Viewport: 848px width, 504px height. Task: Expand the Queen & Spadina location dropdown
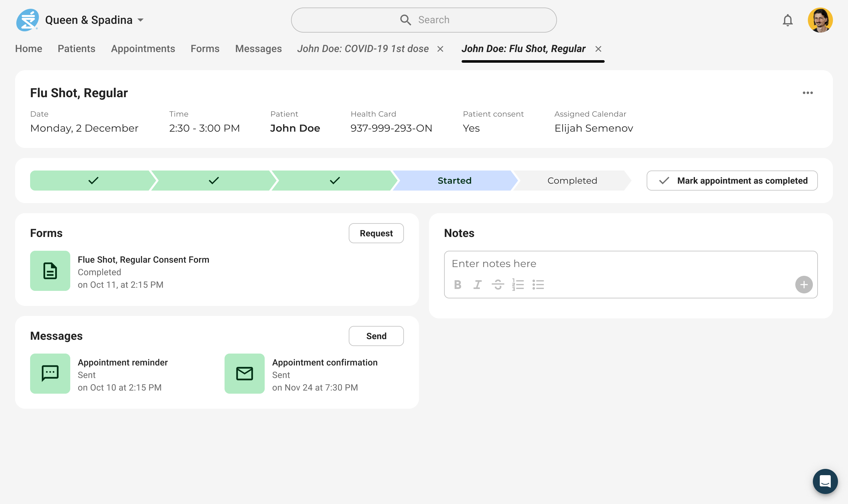pos(140,20)
